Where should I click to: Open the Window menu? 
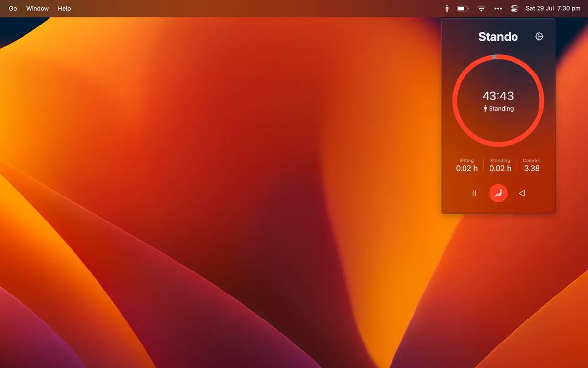pos(37,8)
